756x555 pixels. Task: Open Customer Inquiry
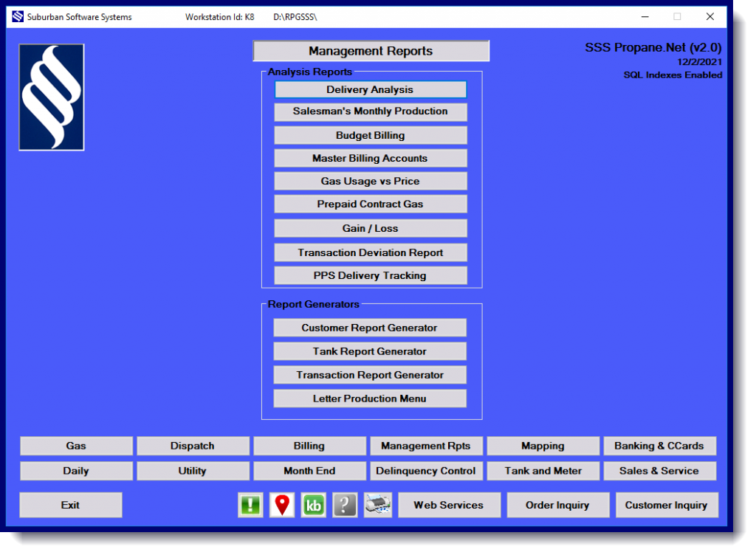(x=667, y=505)
